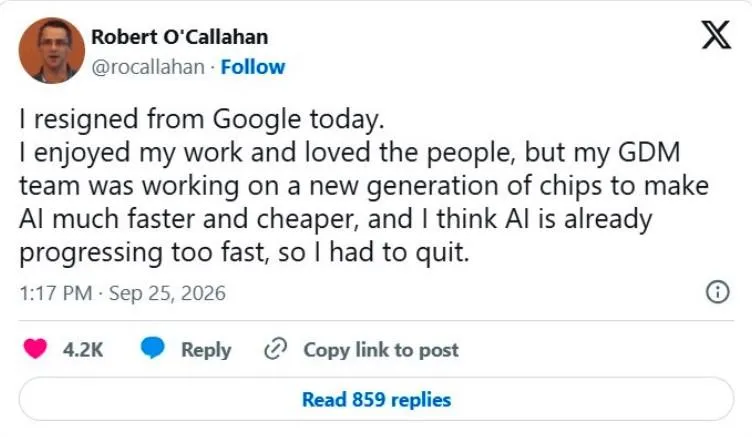Click the 4.2K like count
The width and height of the screenshot is (752, 437).
83,350
